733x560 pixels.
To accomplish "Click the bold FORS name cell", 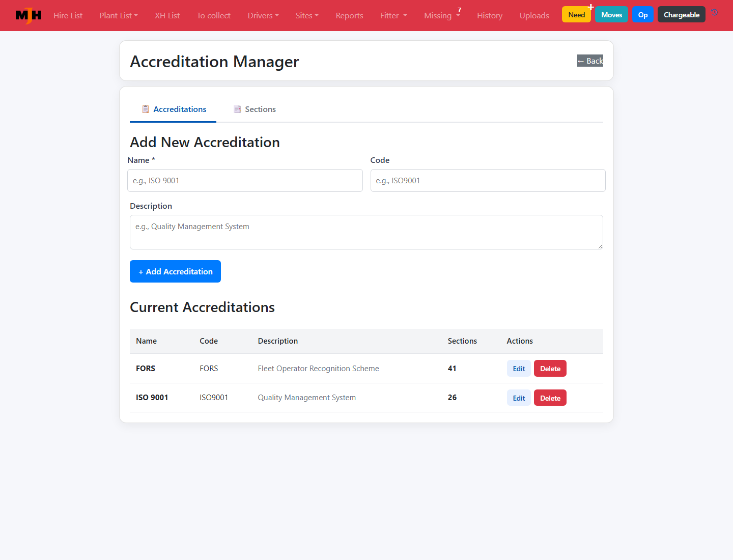I will (146, 369).
